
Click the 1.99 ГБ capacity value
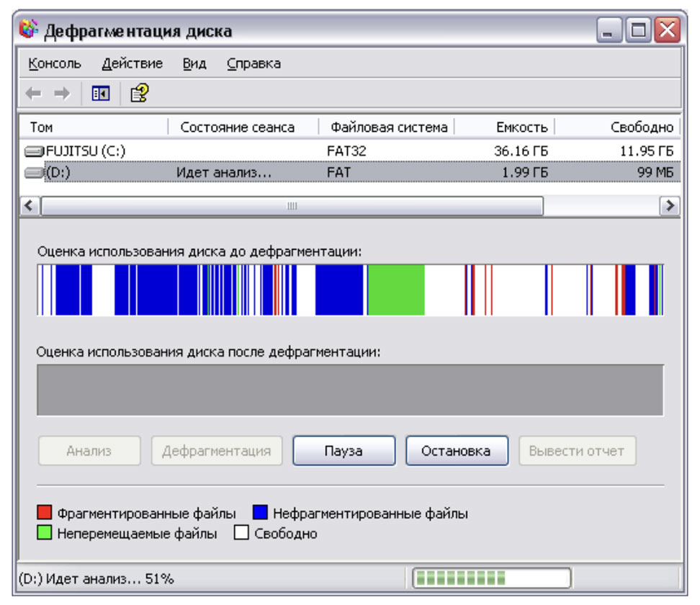click(x=525, y=172)
